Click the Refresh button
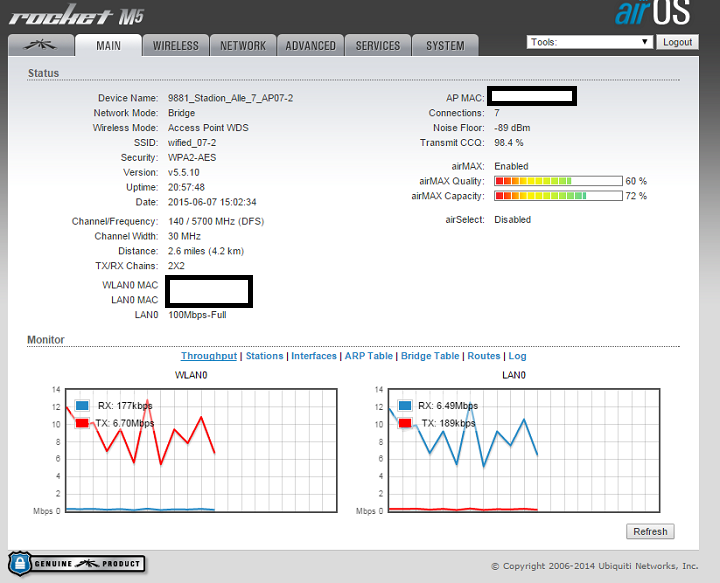Screen dimensions: 720x583 (x=650, y=531)
